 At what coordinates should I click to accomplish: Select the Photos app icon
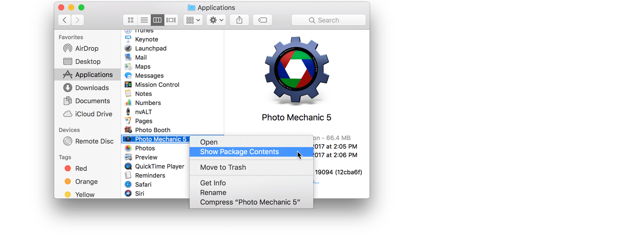click(x=128, y=148)
